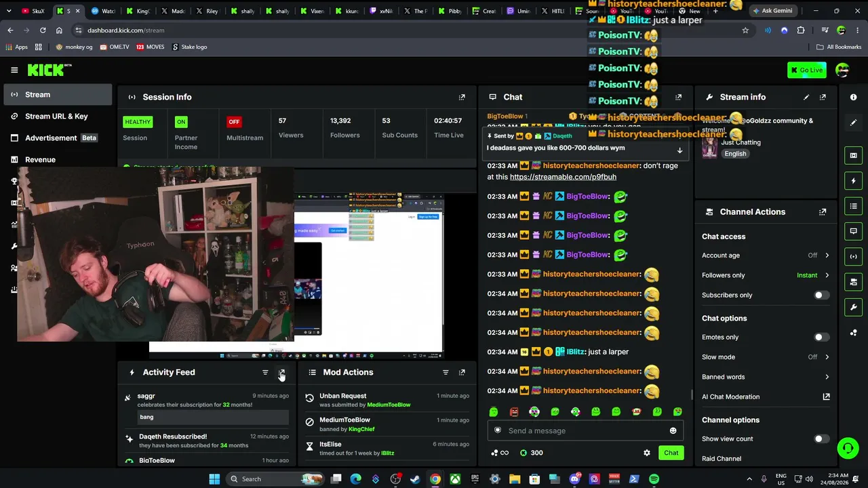Open Stream URL & Key sidebar item

58,116
